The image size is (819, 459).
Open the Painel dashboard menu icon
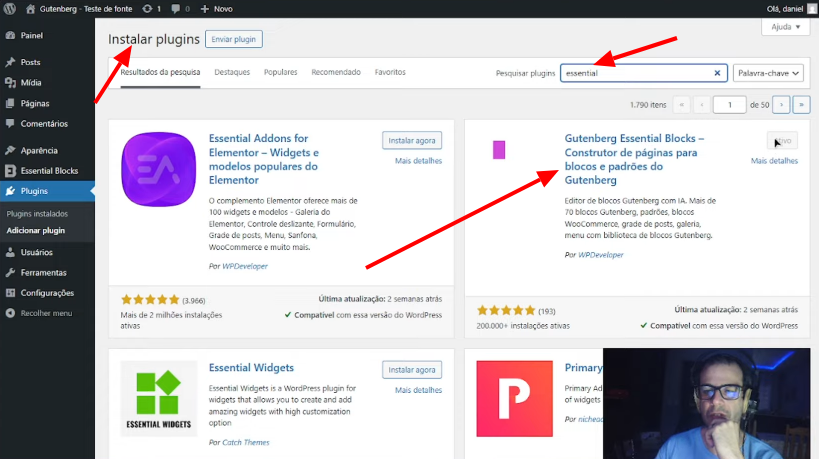[x=10, y=35]
